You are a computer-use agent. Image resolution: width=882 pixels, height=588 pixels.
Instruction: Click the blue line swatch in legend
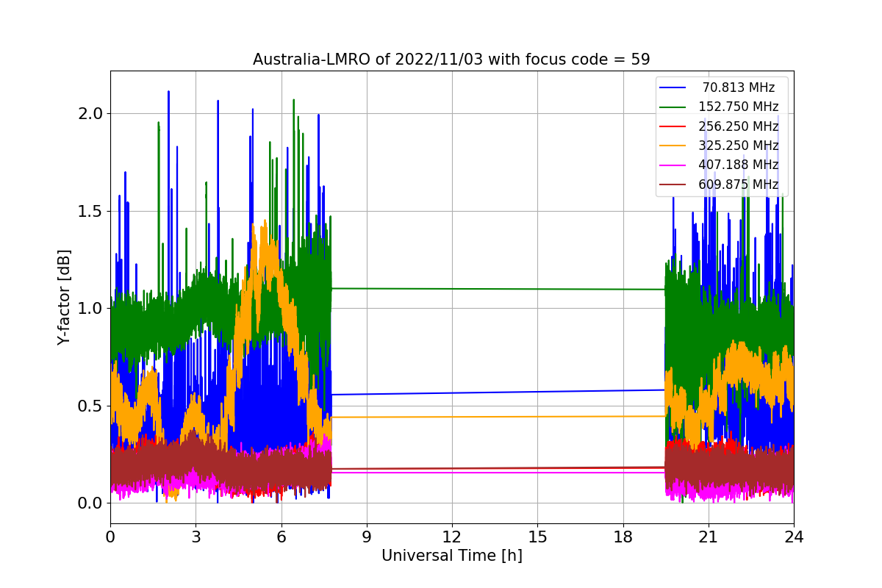tap(673, 88)
